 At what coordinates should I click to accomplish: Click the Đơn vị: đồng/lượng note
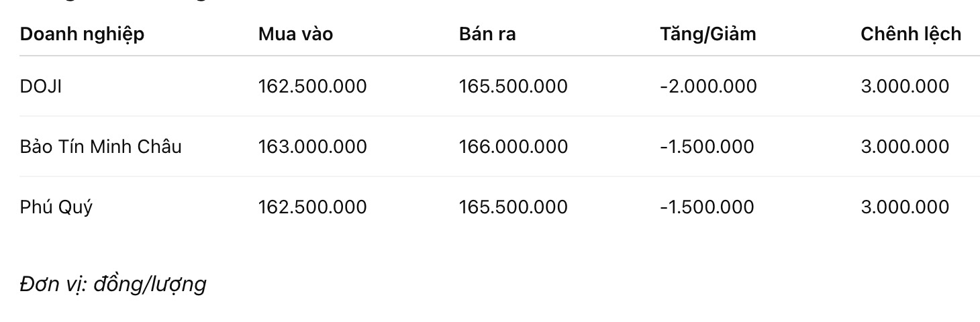pos(113,284)
